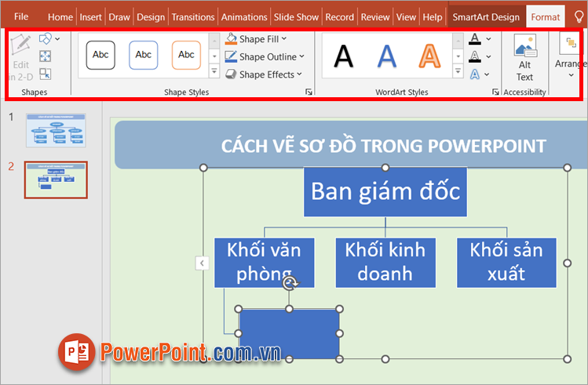Click the Format tab
The height and width of the screenshot is (385, 588).
(546, 17)
